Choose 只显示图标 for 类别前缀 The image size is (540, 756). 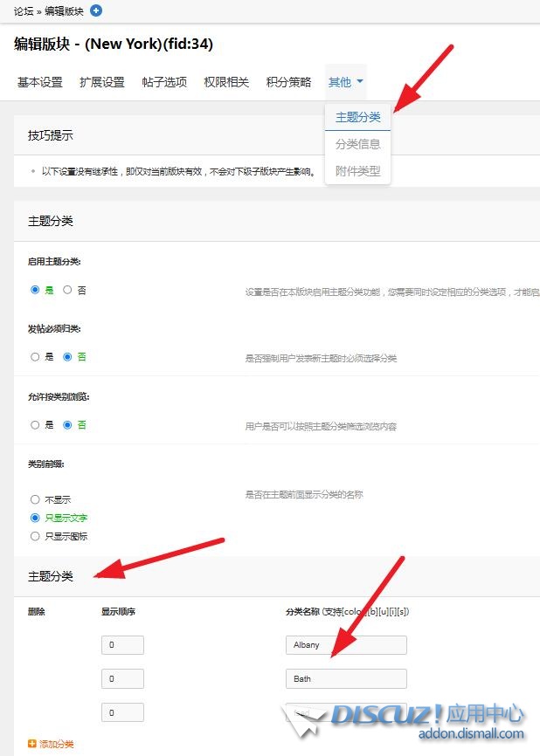[35, 536]
